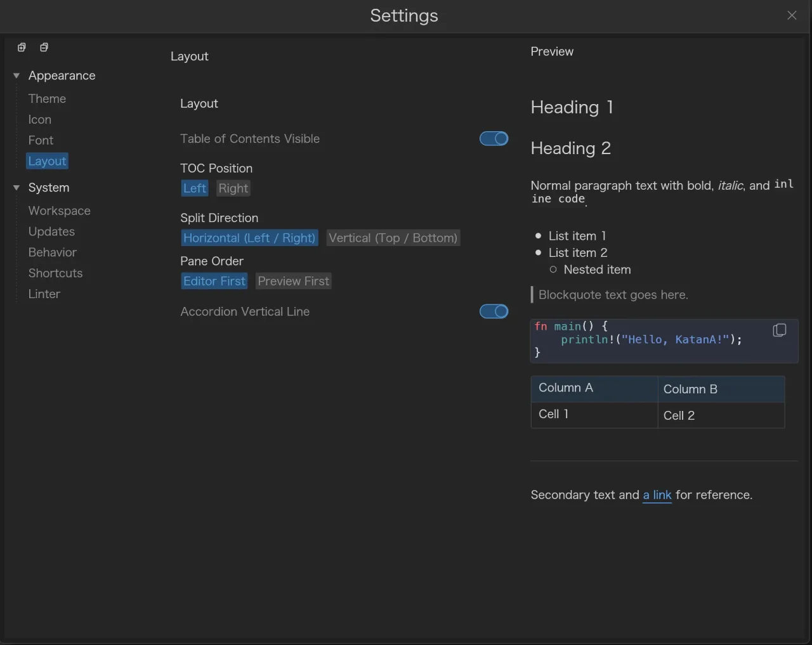Image resolution: width=812 pixels, height=645 pixels.
Task: Follow 'a link' in the preview
Action: coord(657,495)
